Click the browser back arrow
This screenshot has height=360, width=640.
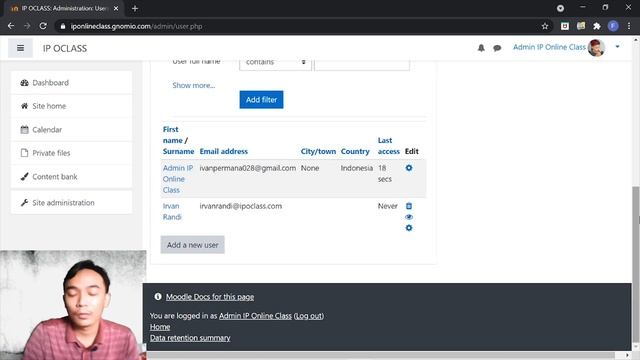(x=11, y=26)
